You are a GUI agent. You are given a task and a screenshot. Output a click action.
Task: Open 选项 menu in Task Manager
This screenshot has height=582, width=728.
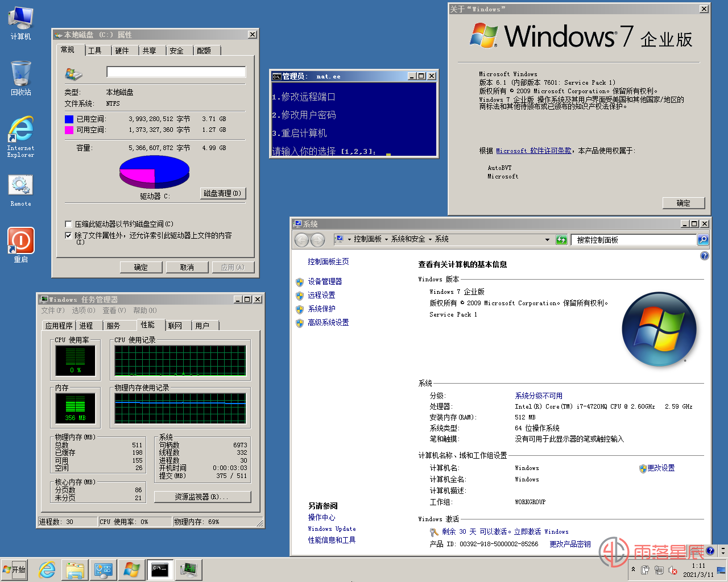point(84,310)
